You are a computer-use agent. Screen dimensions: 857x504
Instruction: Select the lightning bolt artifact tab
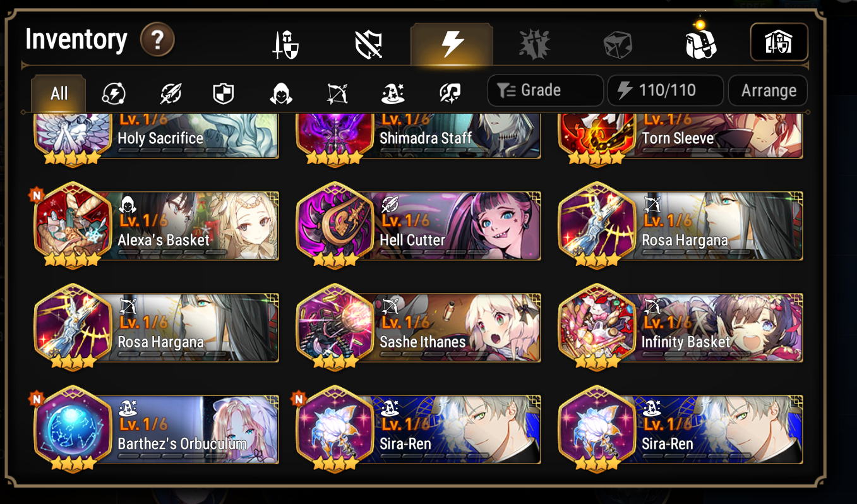click(x=452, y=45)
